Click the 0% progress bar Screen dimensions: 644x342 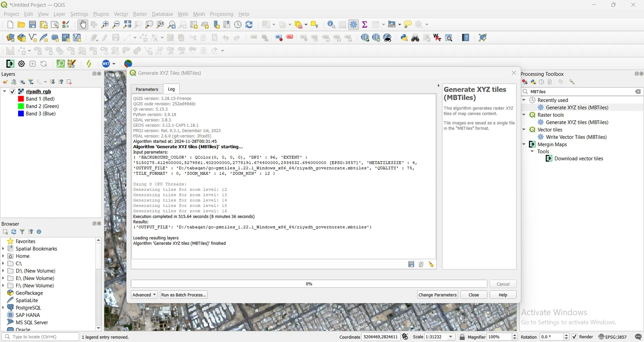tap(309, 284)
